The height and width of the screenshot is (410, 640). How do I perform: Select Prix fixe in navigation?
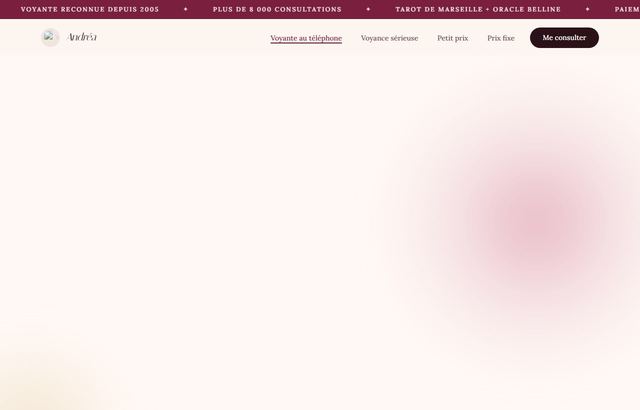pos(501,38)
